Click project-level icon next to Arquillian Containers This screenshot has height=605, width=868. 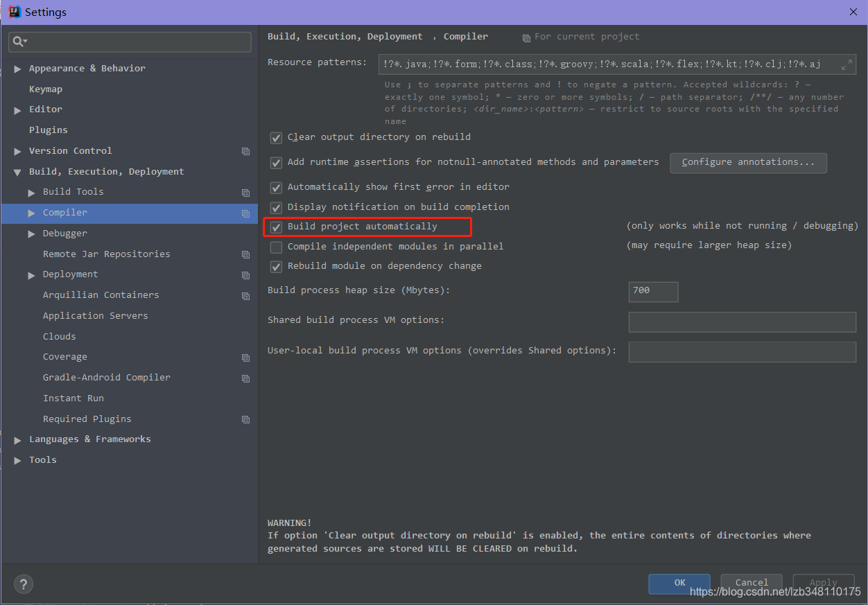tap(245, 296)
